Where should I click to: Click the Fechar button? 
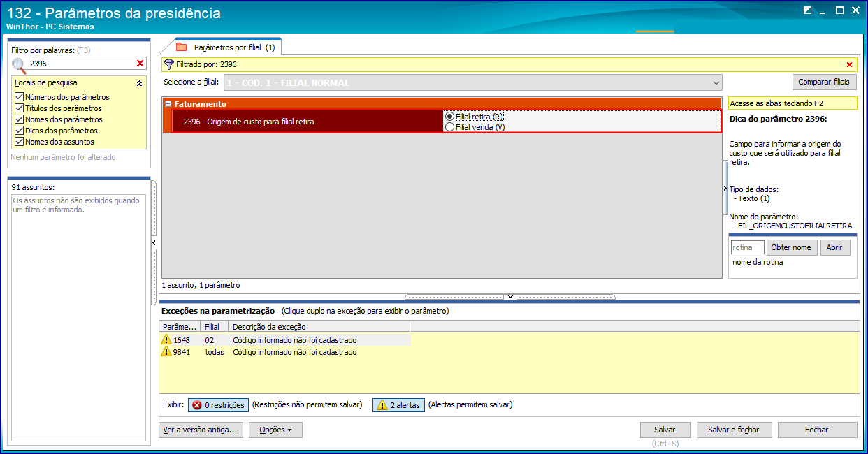tap(817, 430)
